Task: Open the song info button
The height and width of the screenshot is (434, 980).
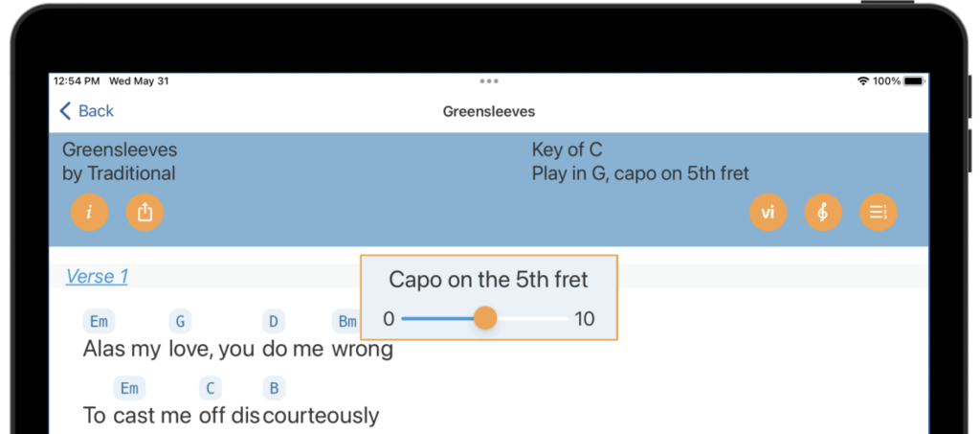Action: 89,213
